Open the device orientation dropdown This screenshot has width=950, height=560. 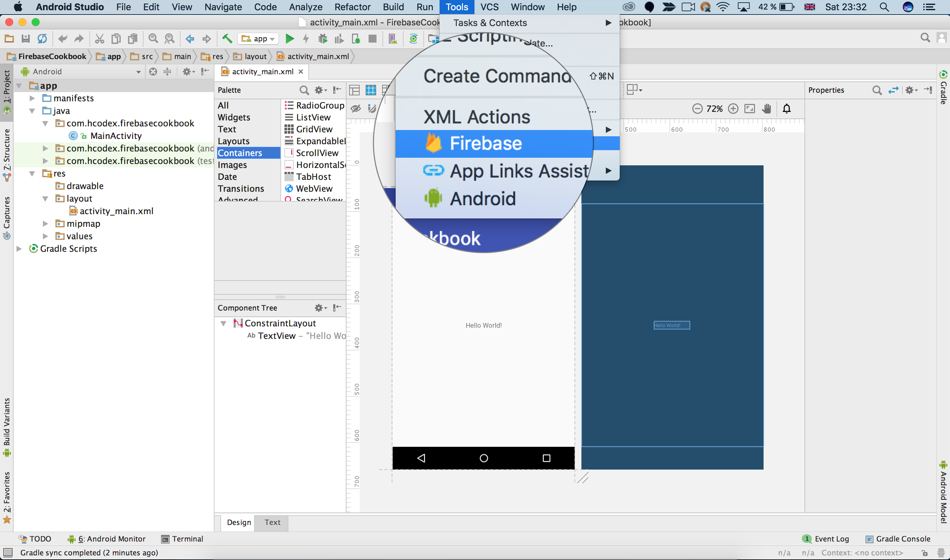[x=634, y=90]
